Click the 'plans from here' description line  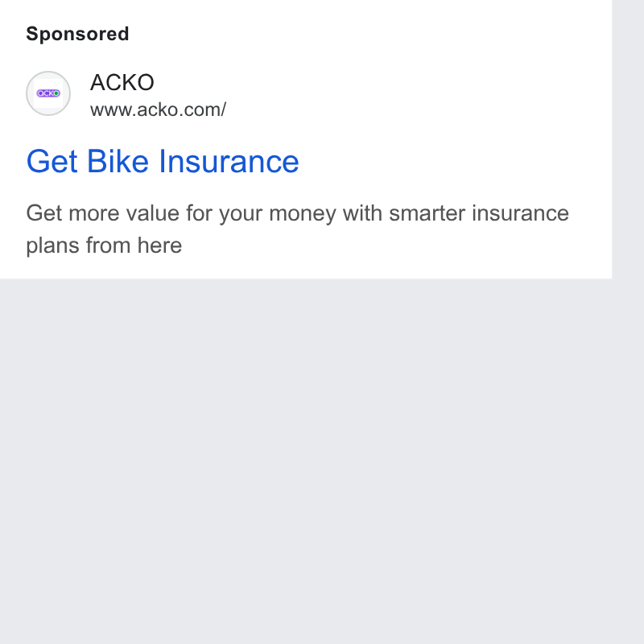[104, 246]
